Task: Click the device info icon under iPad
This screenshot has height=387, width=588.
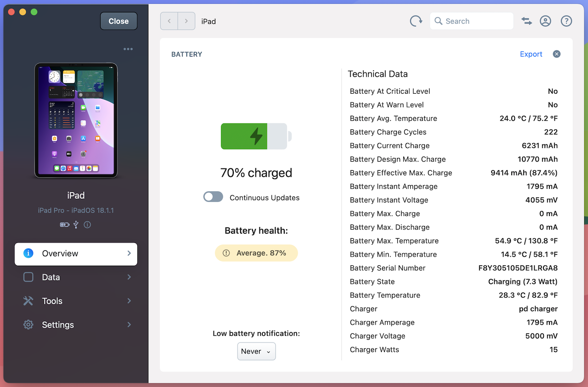Action: coord(87,225)
